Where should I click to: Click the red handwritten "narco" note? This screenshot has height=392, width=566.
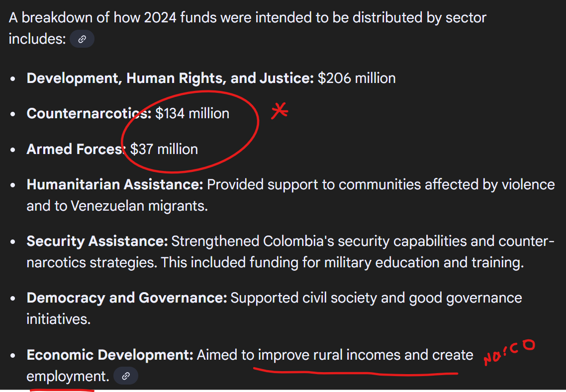point(508,353)
